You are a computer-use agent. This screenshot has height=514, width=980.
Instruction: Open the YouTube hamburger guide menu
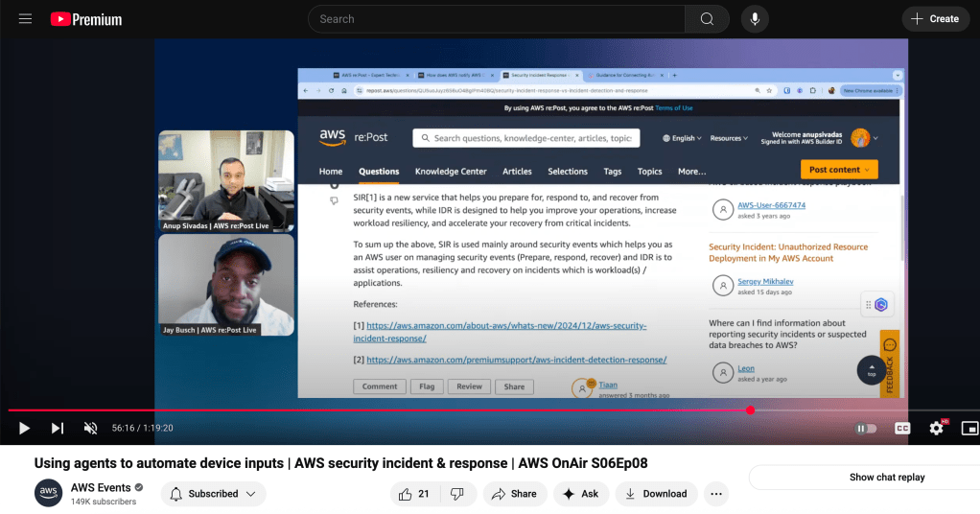coord(25,19)
